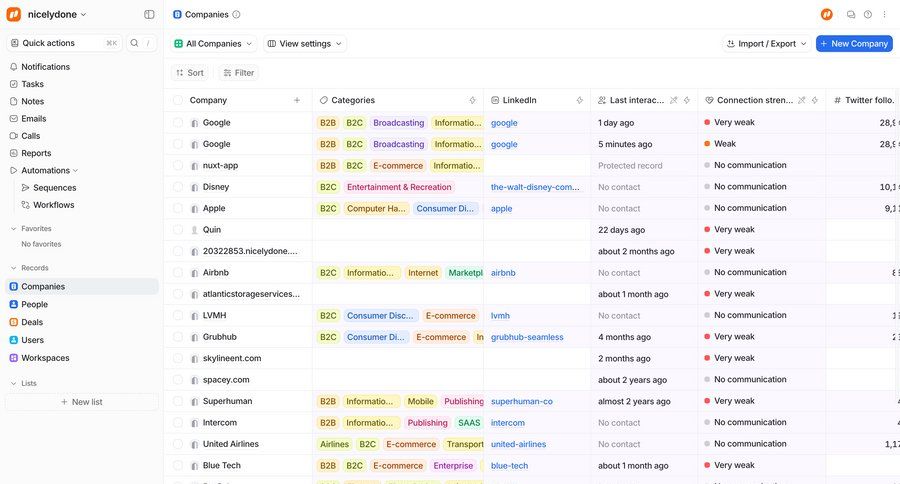Expand the Automations section chevron
900x484 pixels.
[x=75, y=171]
